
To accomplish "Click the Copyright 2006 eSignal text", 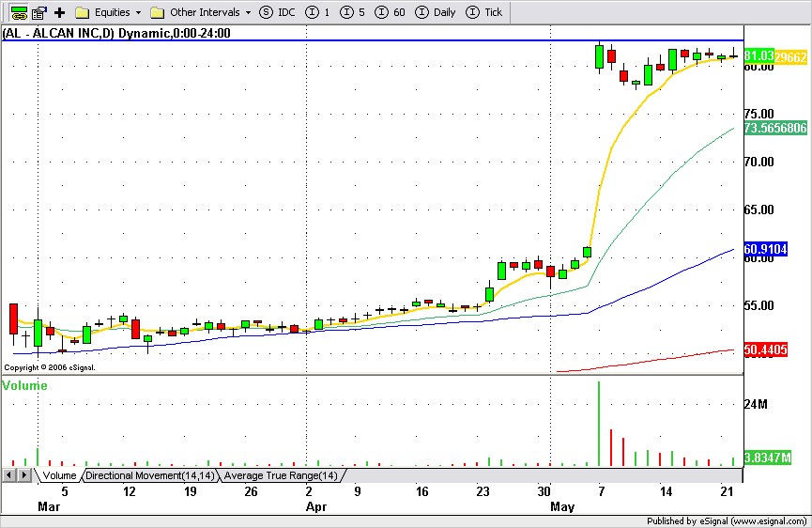I will 50,367.
